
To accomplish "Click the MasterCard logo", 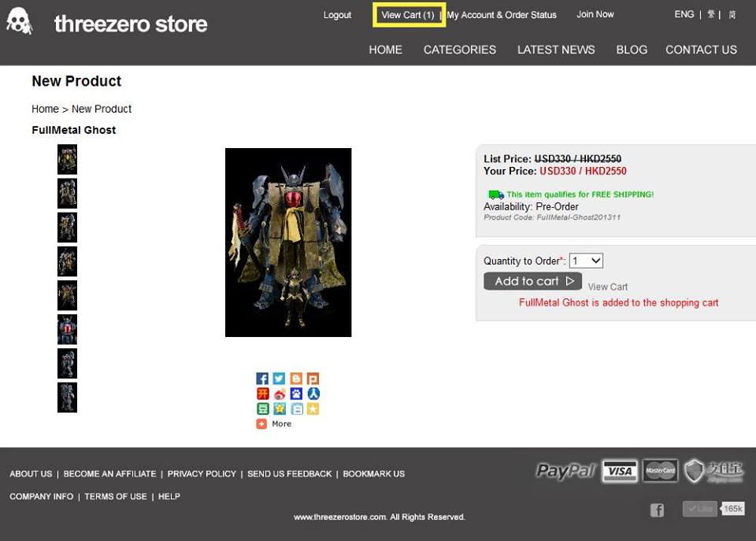I will tap(660, 471).
